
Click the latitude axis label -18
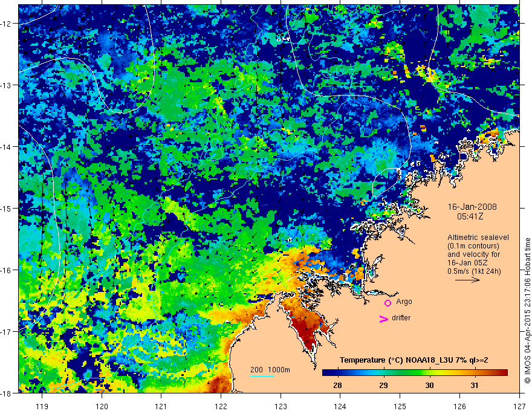(x=6, y=393)
